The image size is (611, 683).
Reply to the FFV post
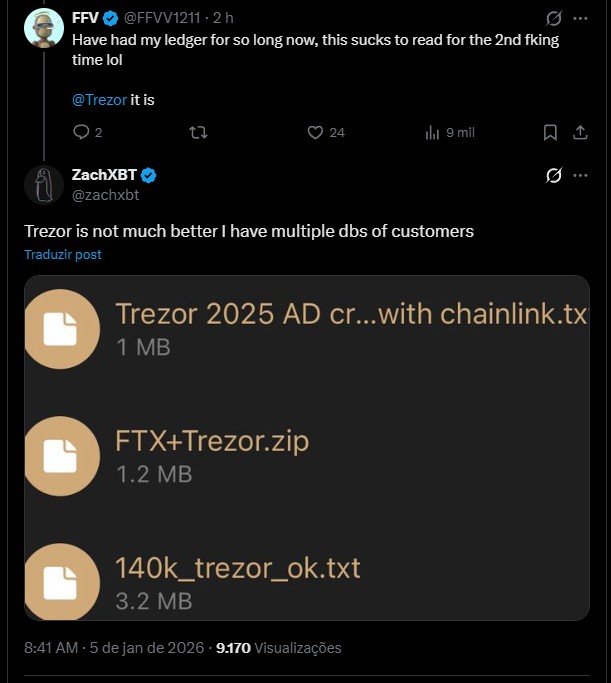82,132
